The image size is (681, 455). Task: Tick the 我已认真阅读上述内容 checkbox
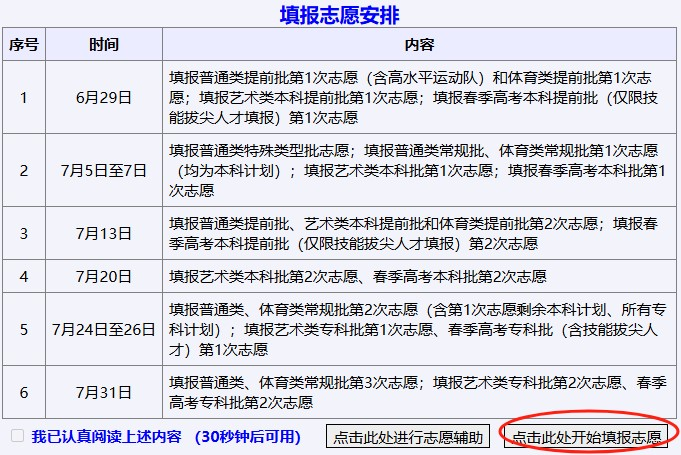tap(17, 436)
